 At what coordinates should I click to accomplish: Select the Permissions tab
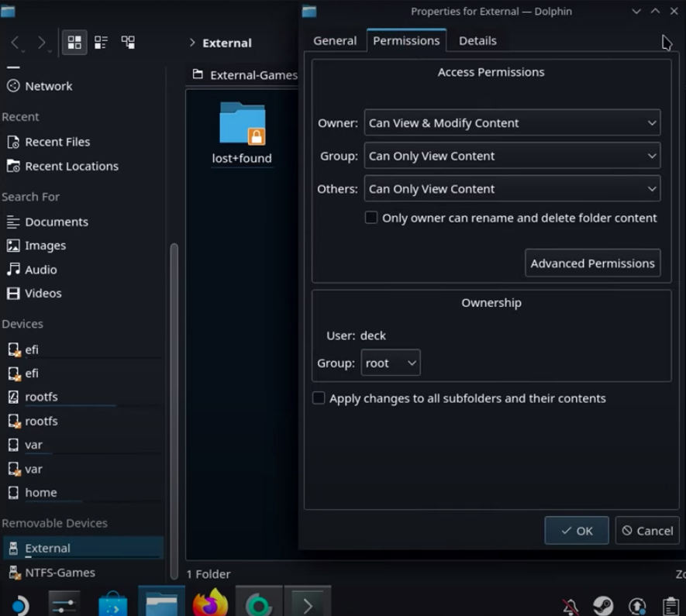(406, 40)
